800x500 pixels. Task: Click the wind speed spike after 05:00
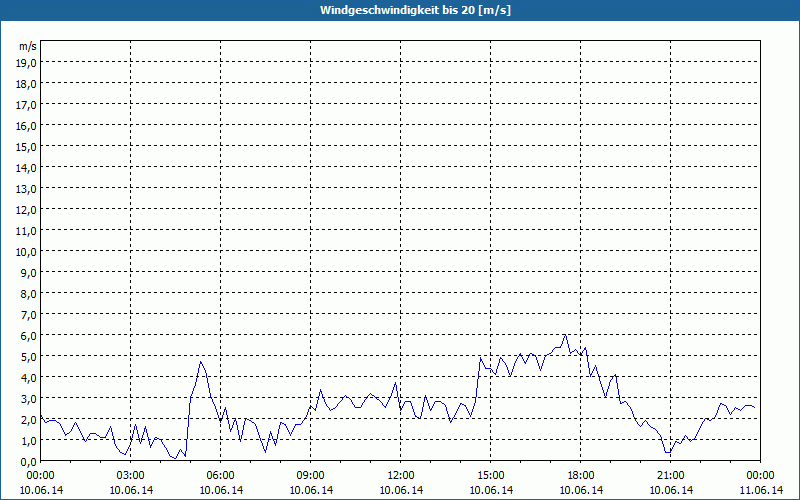pyautogui.click(x=201, y=362)
